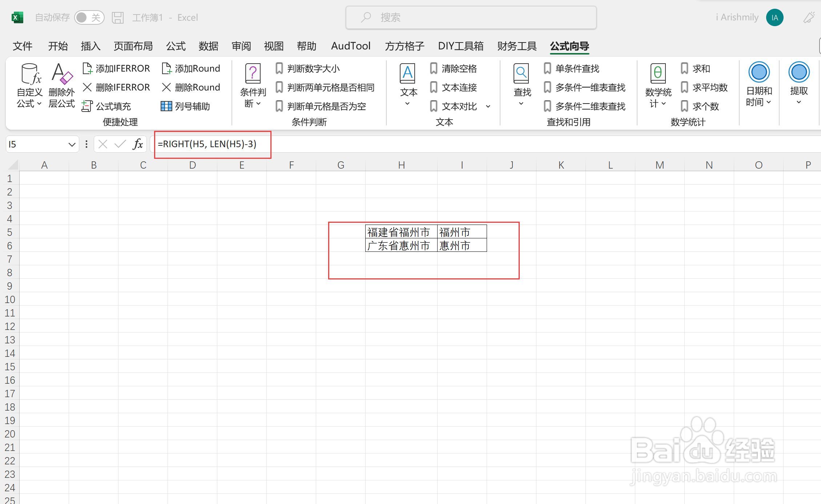Click 删除Round button
Image resolution: width=821 pixels, height=504 pixels.
click(191, 87)
